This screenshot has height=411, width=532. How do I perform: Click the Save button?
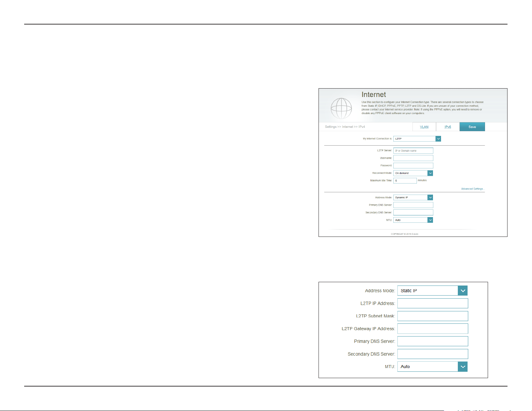click(x=472, y=127)
